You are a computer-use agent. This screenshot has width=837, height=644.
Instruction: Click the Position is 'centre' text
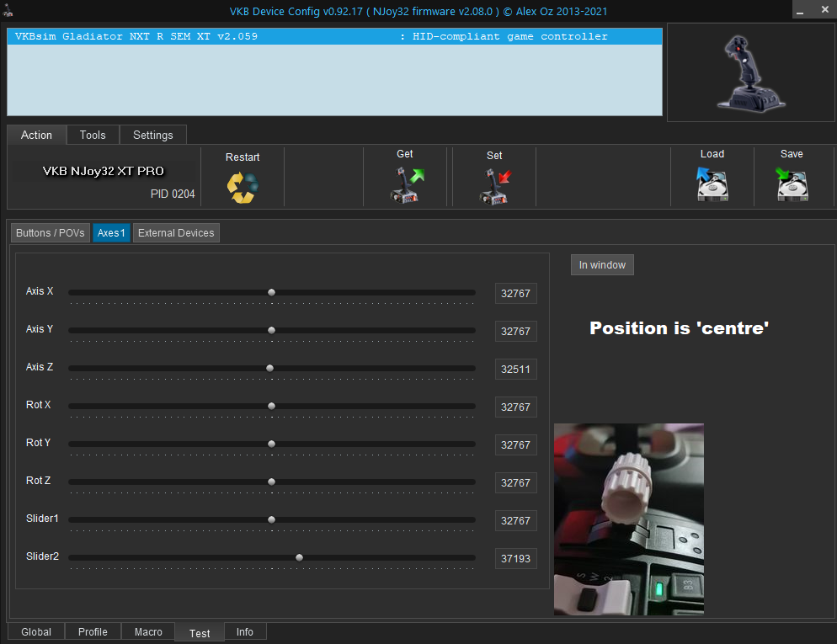(x=679, y=328)
